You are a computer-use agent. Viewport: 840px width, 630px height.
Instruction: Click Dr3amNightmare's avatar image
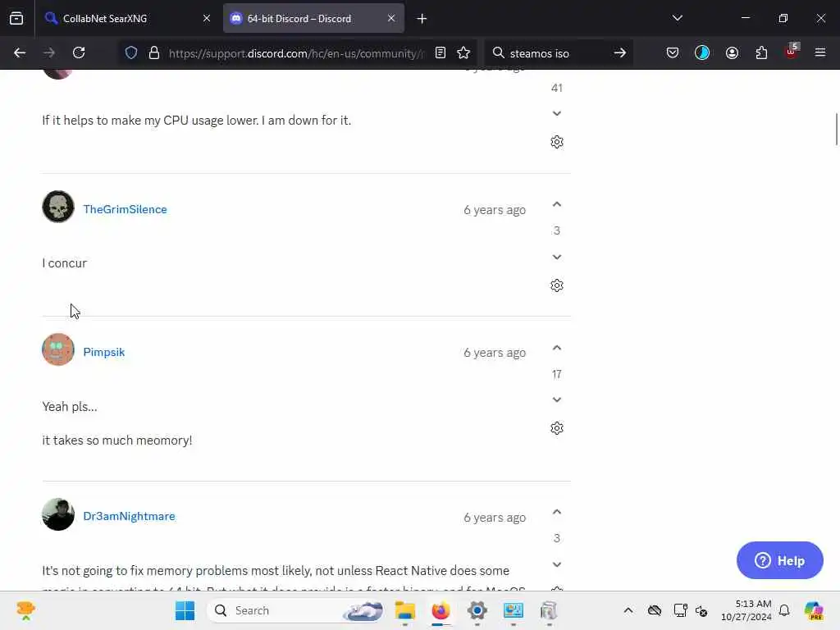click(x=58, y=514)
